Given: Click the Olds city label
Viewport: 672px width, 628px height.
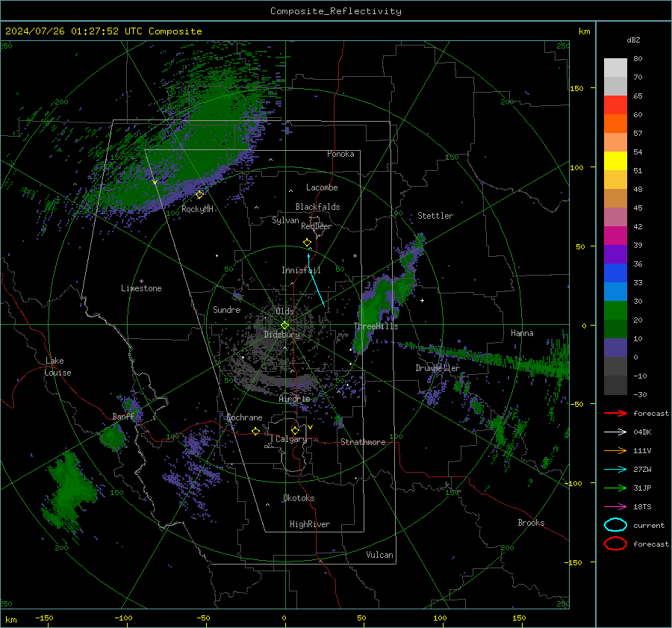Looking at the screenshot, I should (x=284, y=311).
